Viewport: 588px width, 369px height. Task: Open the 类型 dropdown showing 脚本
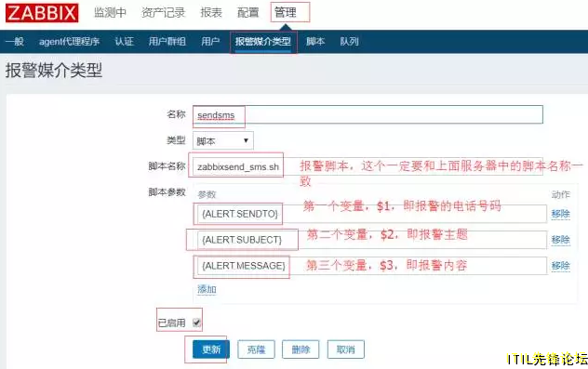(223, 141)
